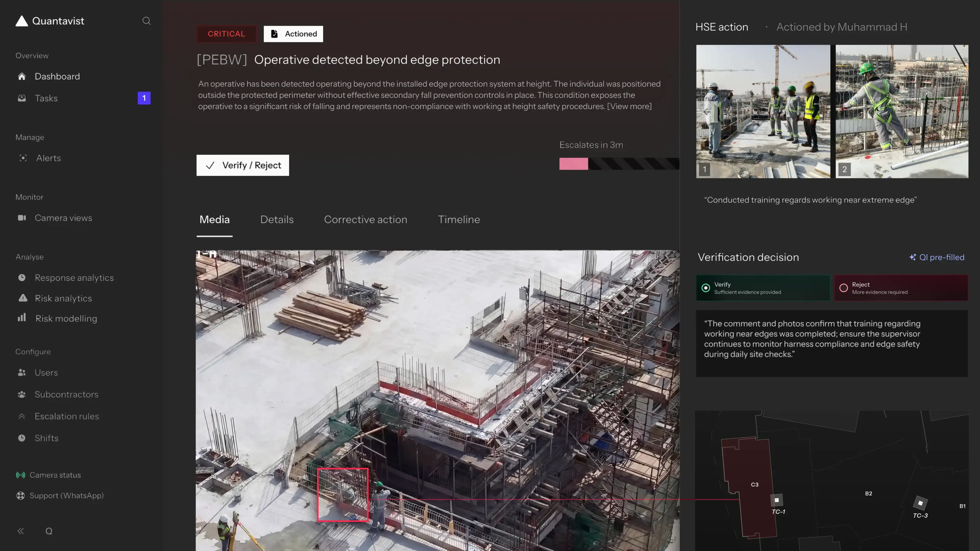Open the Corrective action tab
Image resolution: width=980 pixels, height=551 pixels.
click(x=365, y=219)
